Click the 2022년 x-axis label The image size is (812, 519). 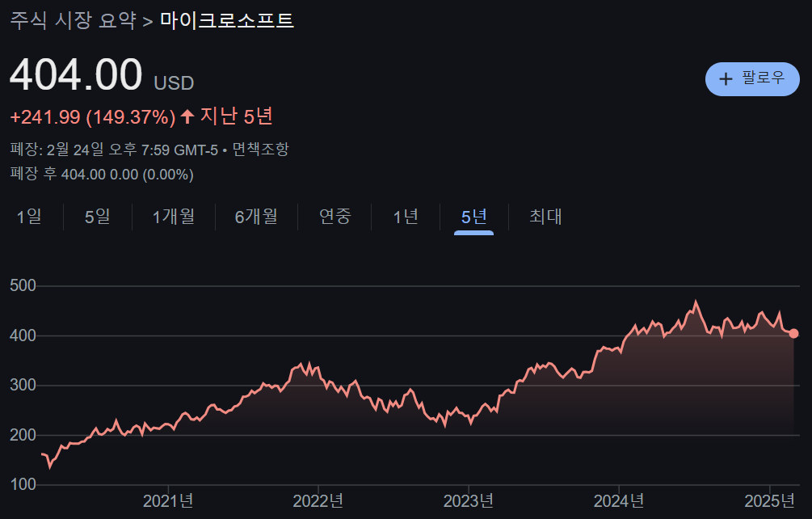[318, 501]
